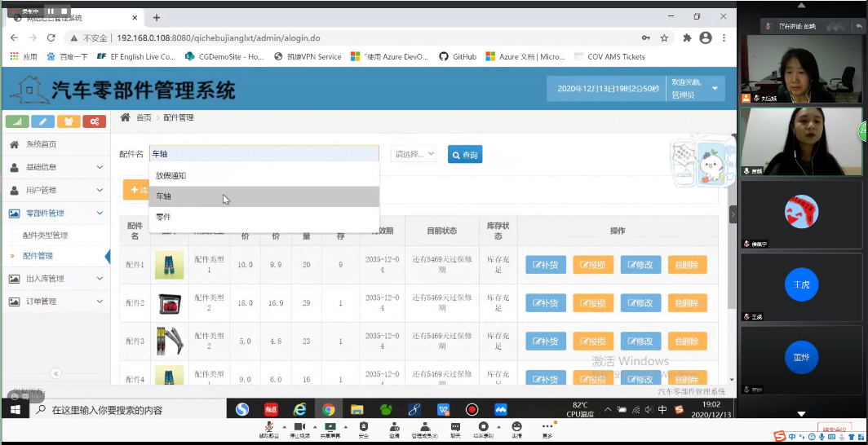
Task: Click the green signal chart shortcut icon
Action: pyautogui.click(x=17, y=121)
